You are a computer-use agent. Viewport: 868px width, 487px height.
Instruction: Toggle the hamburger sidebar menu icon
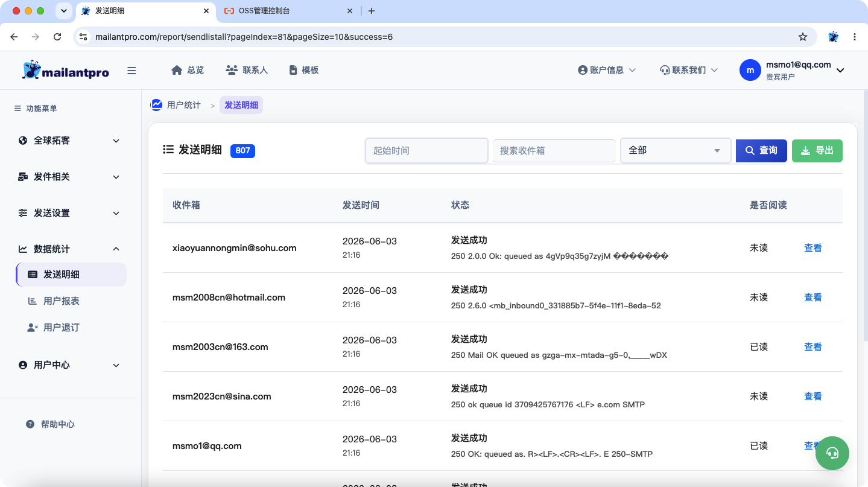(131, 71)
